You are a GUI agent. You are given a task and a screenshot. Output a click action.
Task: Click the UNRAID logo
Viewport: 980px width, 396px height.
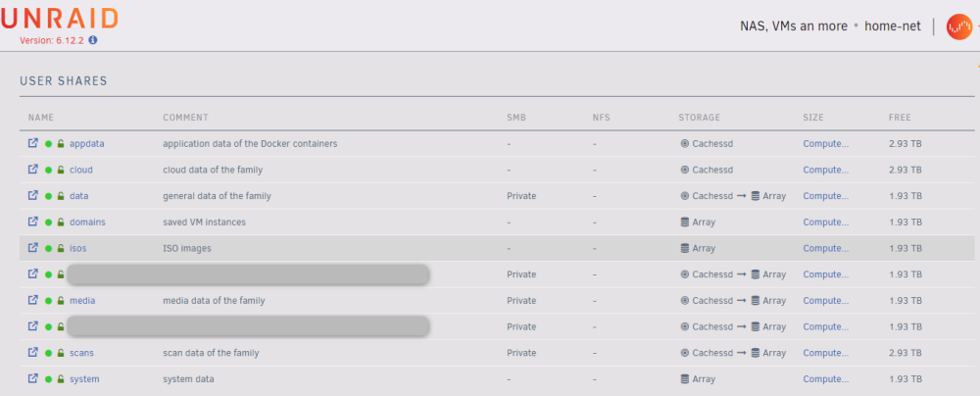coord(60,19)
